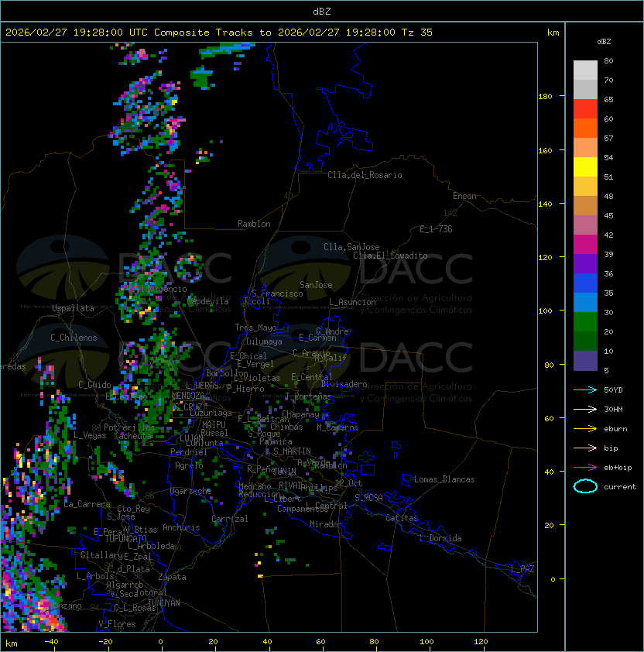Click the 50YD cyan arrow legend icon

585,390
